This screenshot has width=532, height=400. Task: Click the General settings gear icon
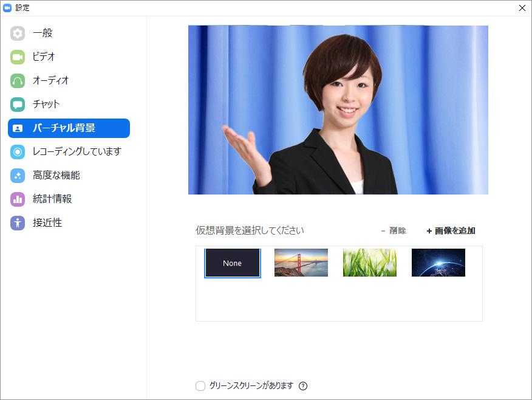coord(18,33)
